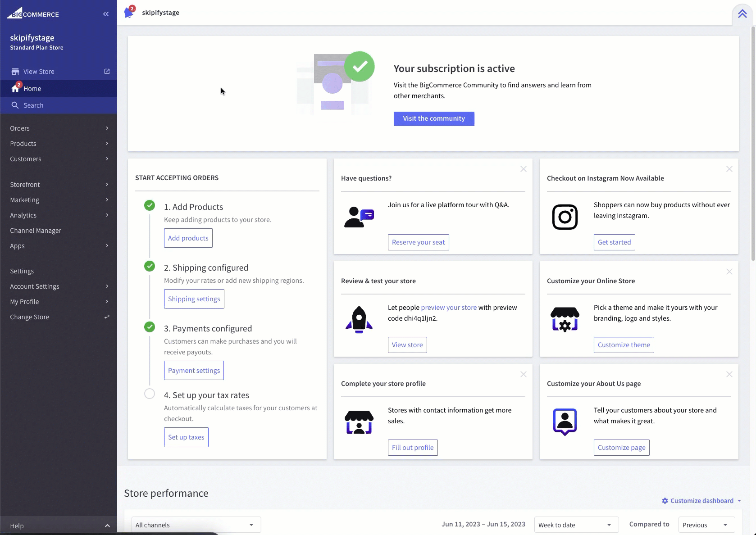This screenshot has height=535, width=756.
Task: Select Change Store in sidebar
Action: tap(59, 317)
